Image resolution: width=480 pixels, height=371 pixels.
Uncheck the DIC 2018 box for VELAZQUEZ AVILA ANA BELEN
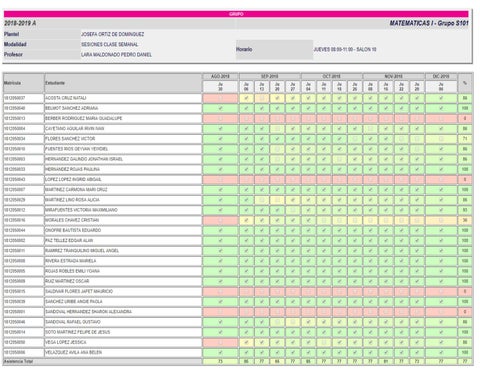(441, 352)
